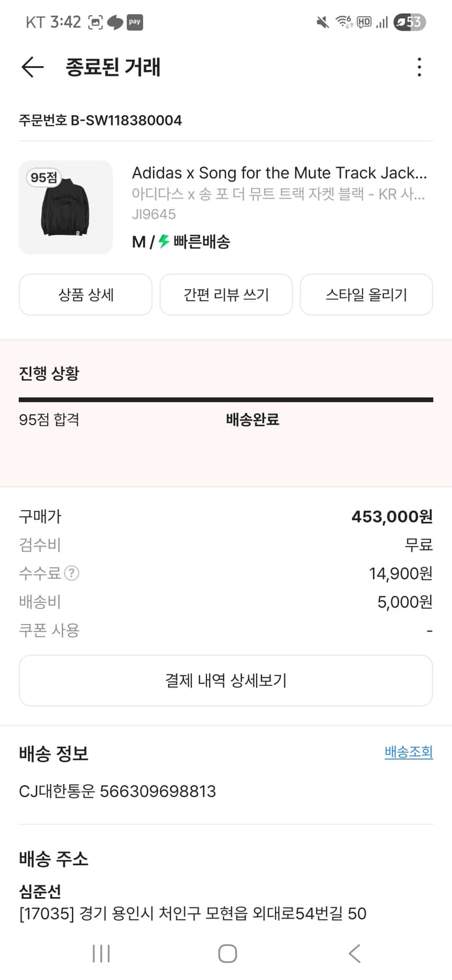Tap 스타일 올리기 to upload a style
The image size is (452, 980).
[366, 295]
